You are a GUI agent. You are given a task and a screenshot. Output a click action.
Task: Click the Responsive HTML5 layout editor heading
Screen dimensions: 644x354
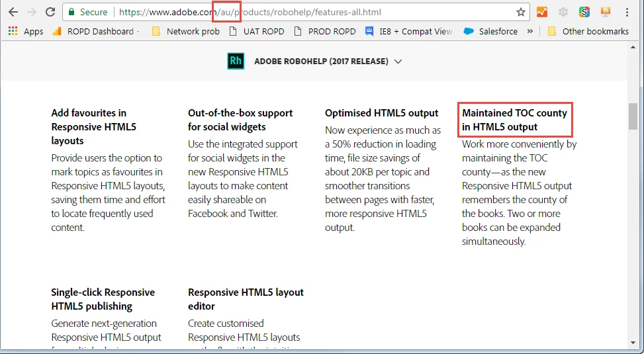click(x=246, y=299)
